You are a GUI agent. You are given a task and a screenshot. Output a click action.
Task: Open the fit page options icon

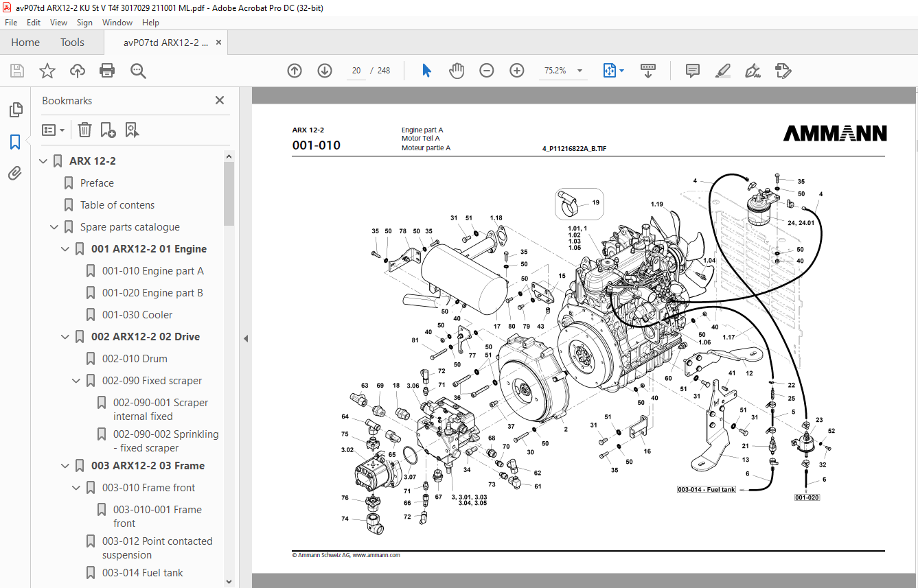[x=613, y=71]
